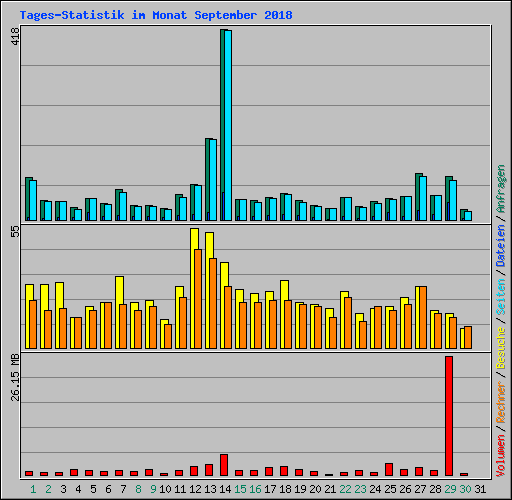512x500 pixels.
Task: Click the 'Besuche' legend label
Action: tap(501, 347)
